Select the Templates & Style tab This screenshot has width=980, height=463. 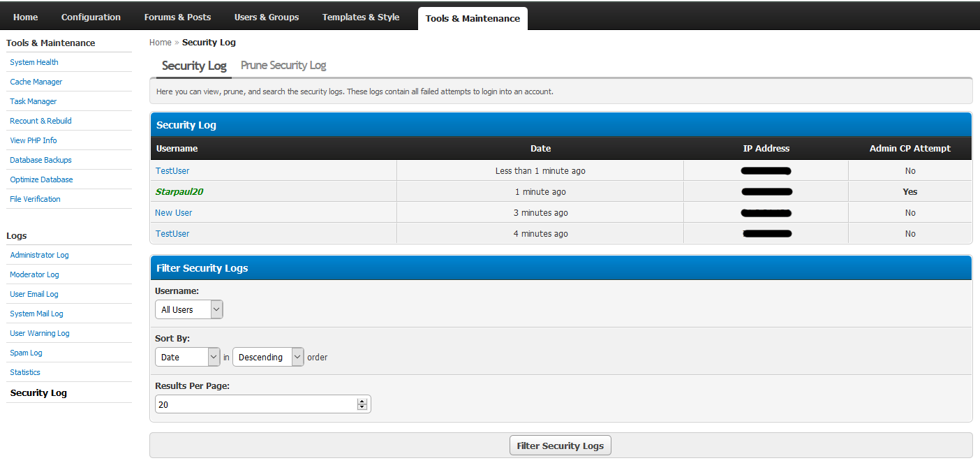click(361, 17)
